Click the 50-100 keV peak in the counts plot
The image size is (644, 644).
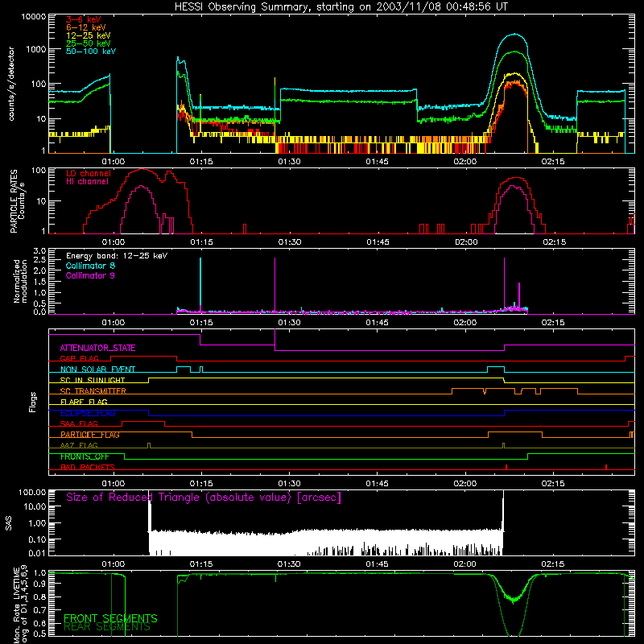pos(514,35)
